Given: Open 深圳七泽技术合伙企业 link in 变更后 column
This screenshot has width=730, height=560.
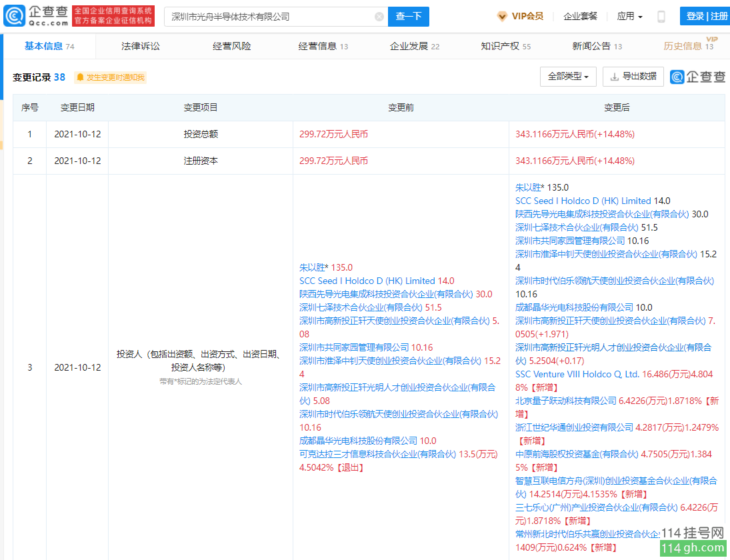Looking at the screenshot, I should [x=577, y=227].
